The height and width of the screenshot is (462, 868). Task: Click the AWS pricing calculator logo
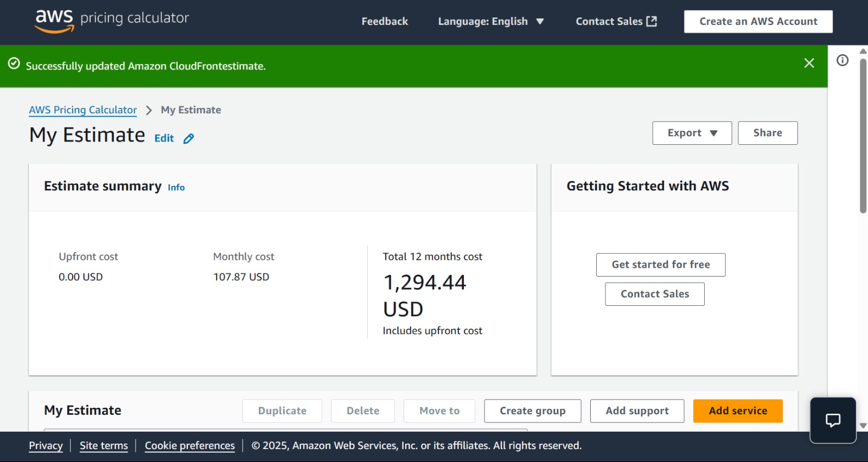pyautogui.click(x=112, y=21)
